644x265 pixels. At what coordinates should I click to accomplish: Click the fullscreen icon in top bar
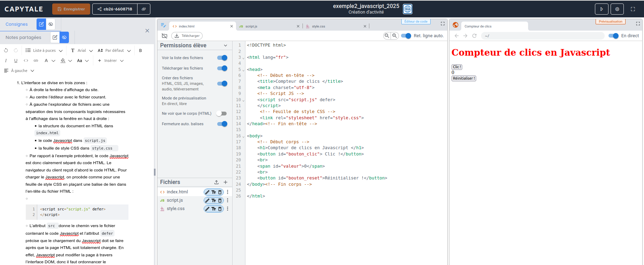pyautogui.click(x=633, y=9)
